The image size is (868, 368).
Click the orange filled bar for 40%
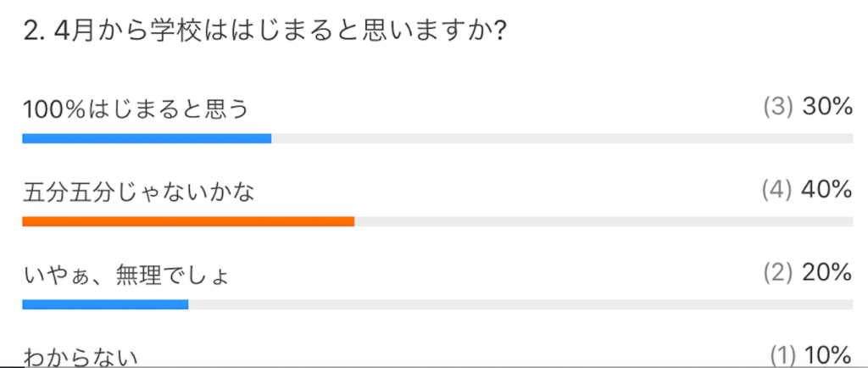tap(188, 221)
